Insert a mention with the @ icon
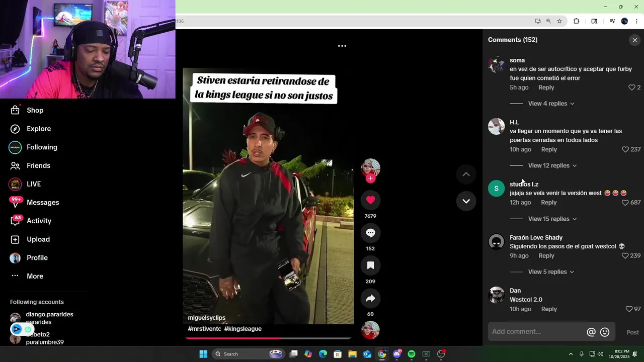 point(591,332)
